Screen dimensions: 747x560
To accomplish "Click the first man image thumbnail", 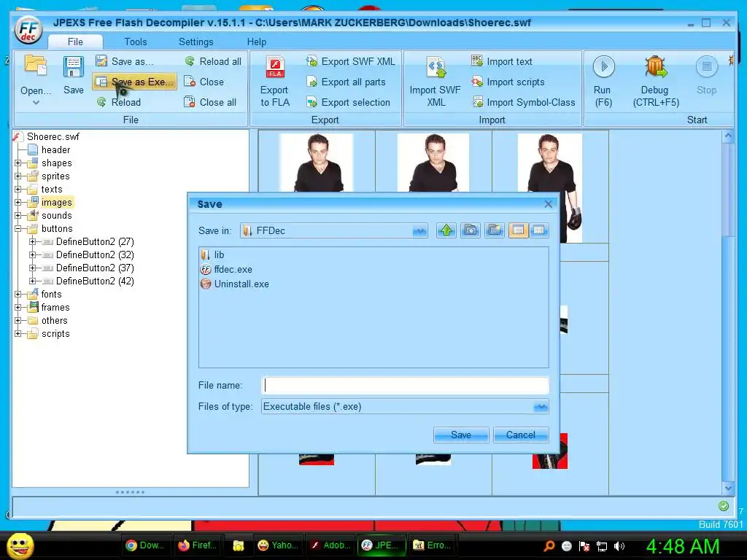I will [x=317, y=163].
